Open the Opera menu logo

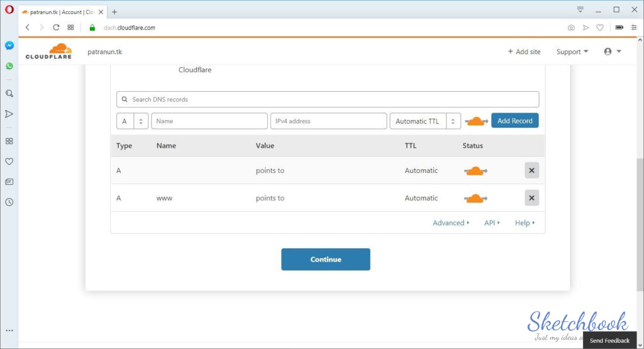coord(9,9)
